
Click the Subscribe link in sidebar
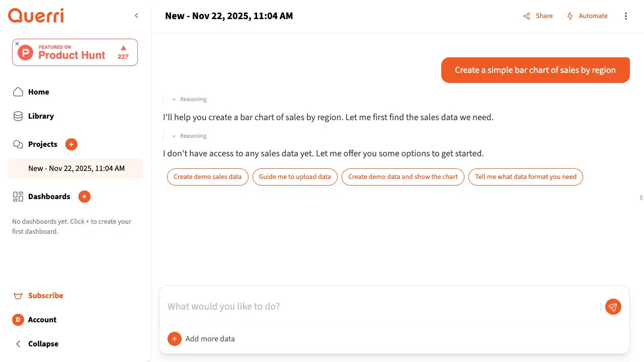pos(45,296)
